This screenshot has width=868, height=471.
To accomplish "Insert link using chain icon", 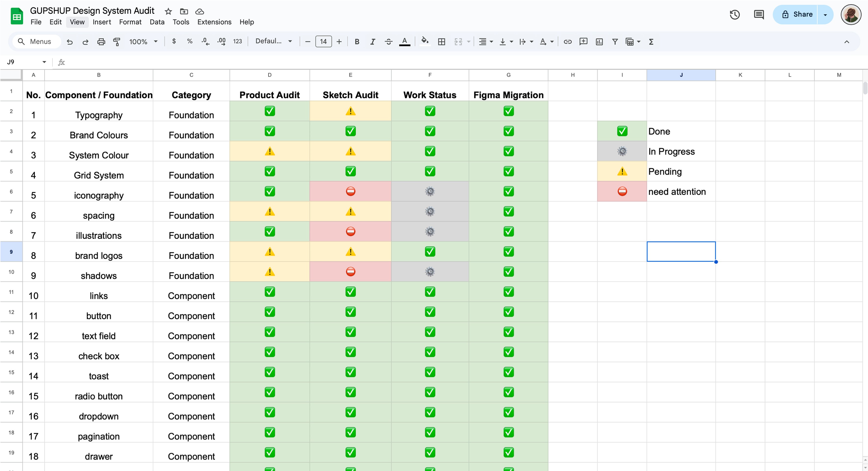I will (568, 42).
